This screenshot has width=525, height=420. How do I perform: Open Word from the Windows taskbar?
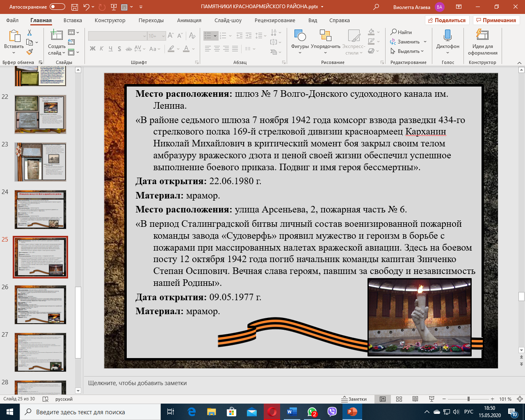point(292,412)
